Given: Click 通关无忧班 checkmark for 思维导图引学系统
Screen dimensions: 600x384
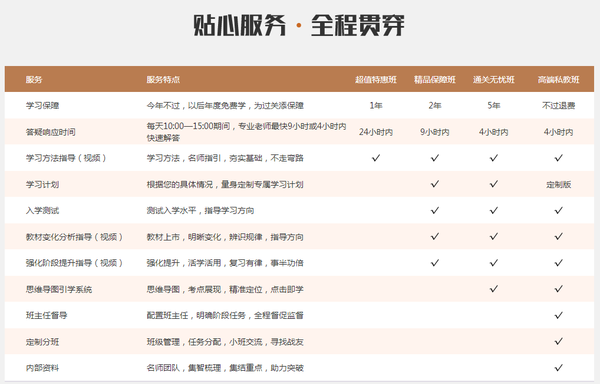Looking at the screenshot, I should (x=494, y=289).
